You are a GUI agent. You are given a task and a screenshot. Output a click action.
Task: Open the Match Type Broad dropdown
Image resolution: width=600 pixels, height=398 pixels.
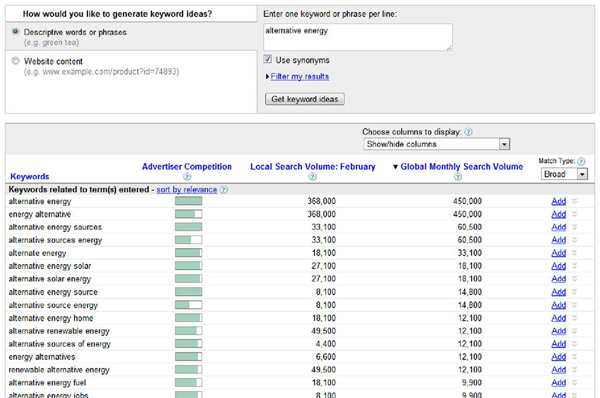tap(564, 174)
